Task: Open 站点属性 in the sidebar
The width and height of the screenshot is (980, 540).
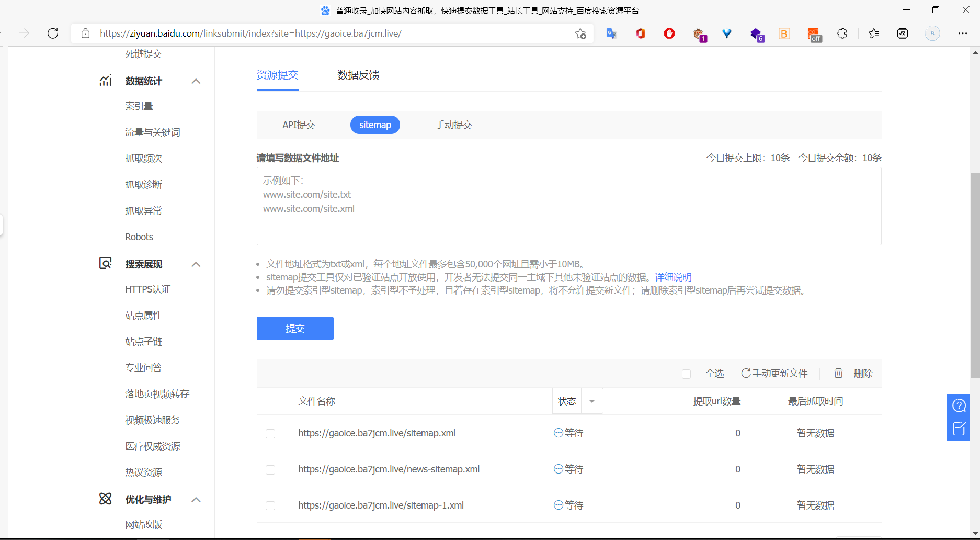Action: pos(144,316)
